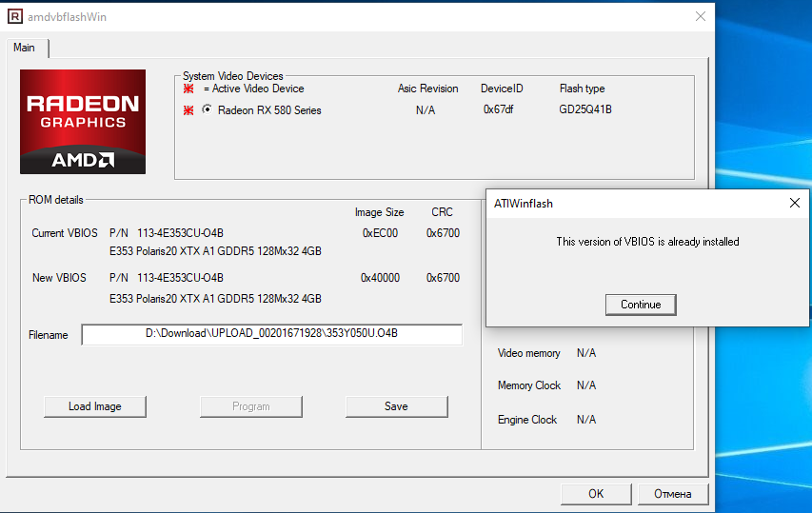This screenshot has width=812, height=513.
Task: Close the ATIWinflash message dialog
Action: tap(795, 203)
